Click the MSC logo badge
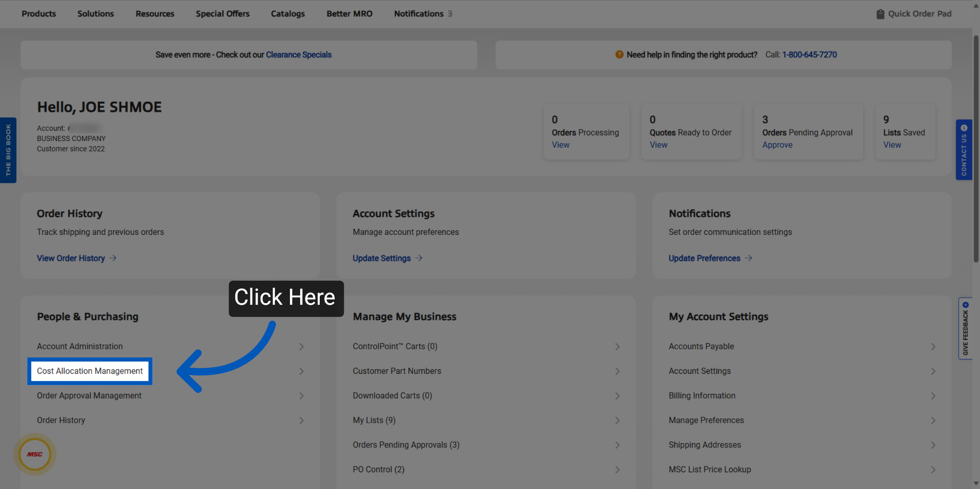 tap(35, 454)
